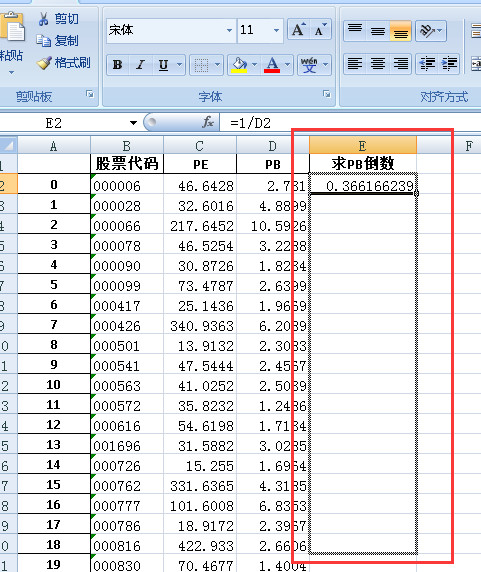Click PE value 422.933
This screenshot has height=572, width=481.
200,545
